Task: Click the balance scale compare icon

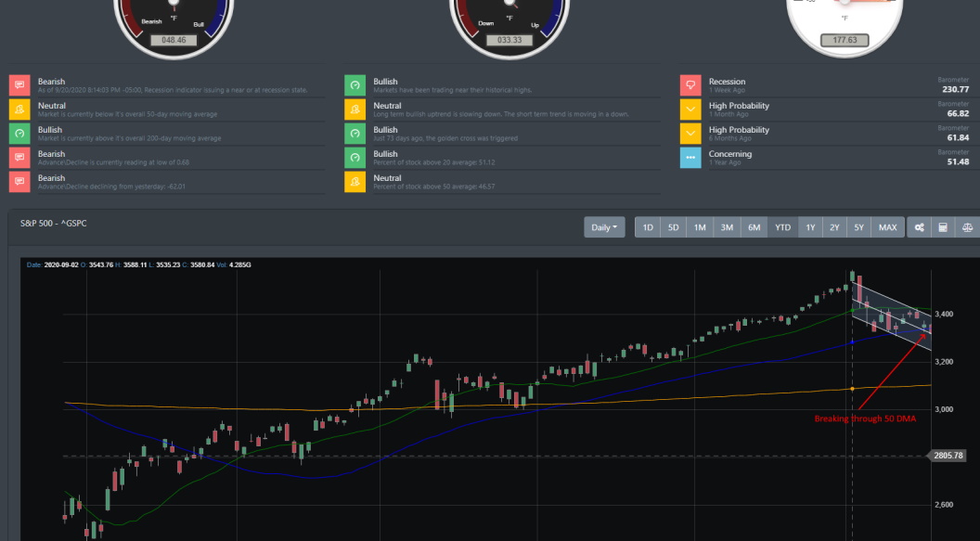Action: click(x=967, y=227)
